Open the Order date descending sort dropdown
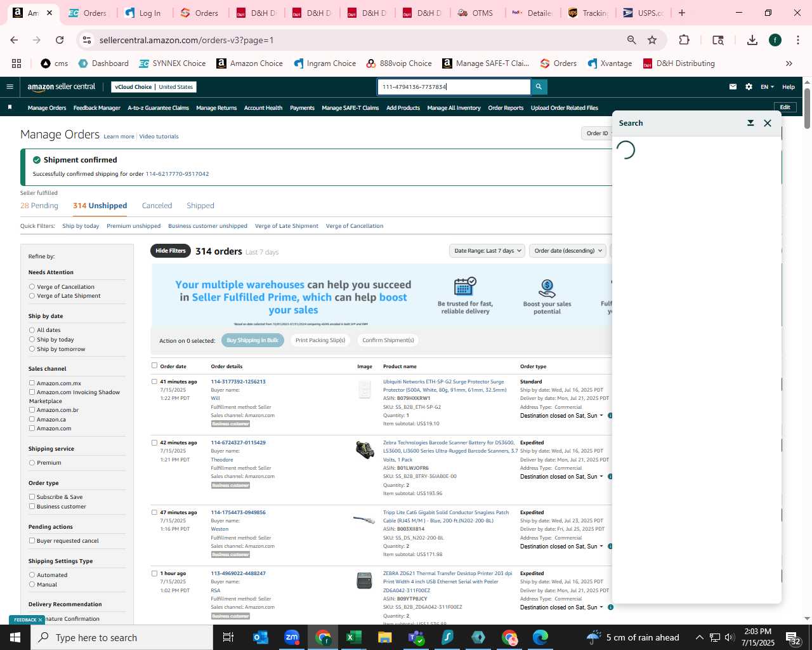The image size is (812, 650). point(568,251)
